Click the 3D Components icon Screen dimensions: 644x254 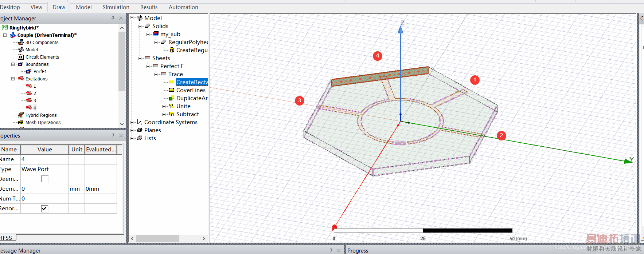click(x=21, y=42)
